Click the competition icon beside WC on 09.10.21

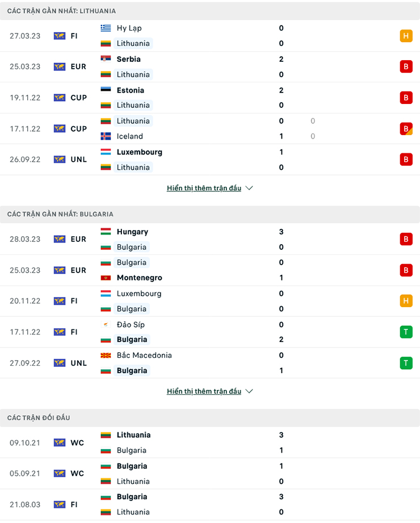60,442
